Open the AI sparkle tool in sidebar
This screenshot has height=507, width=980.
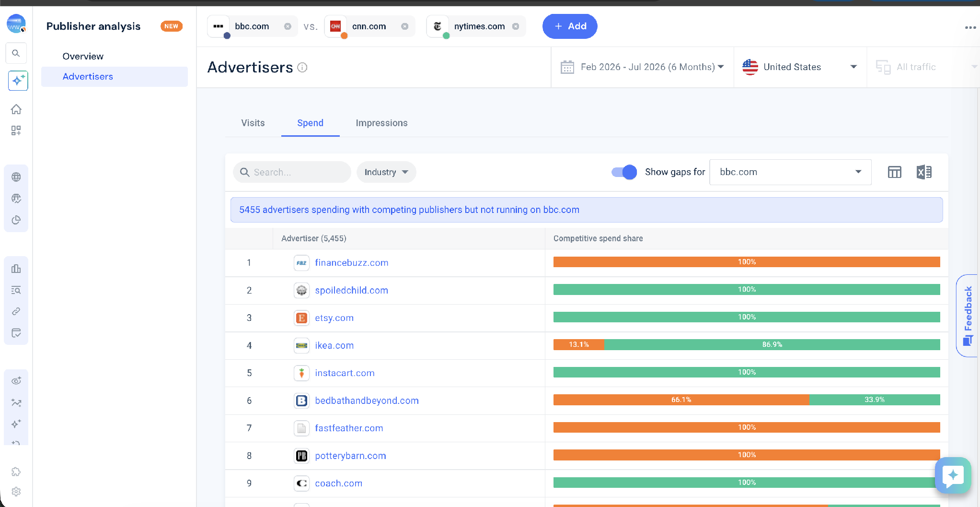18,81
